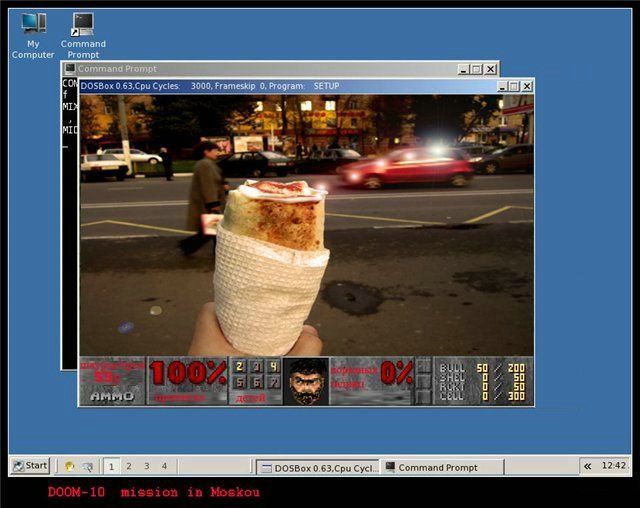Image resolution: width=640 pixels, height=508 pixels.
Task: Close the DOSBox window
Action: click(526, 87)
